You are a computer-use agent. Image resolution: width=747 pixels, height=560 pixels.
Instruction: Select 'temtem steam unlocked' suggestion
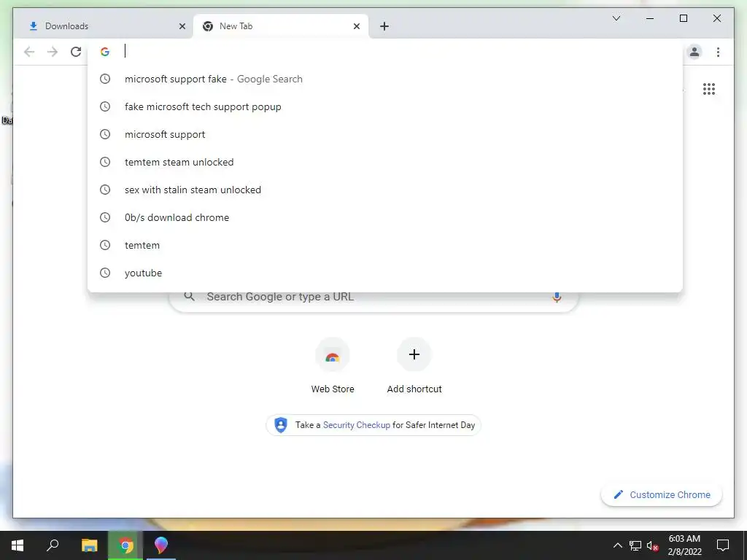[385, 162]
